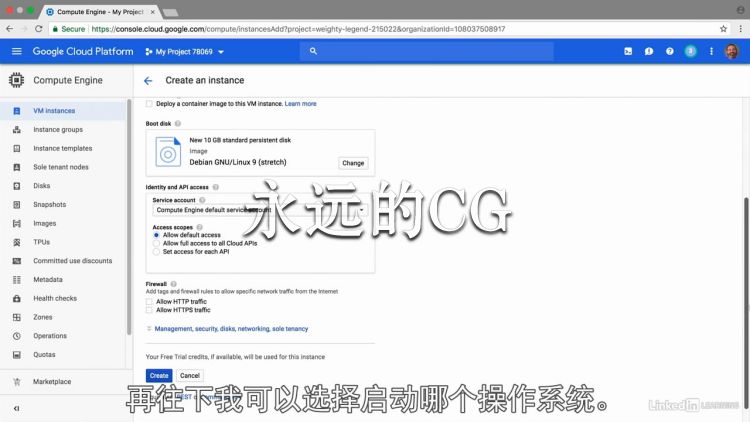
Task: Click the browser address bar
Action: pyautogui.click(x=383, y=29)
